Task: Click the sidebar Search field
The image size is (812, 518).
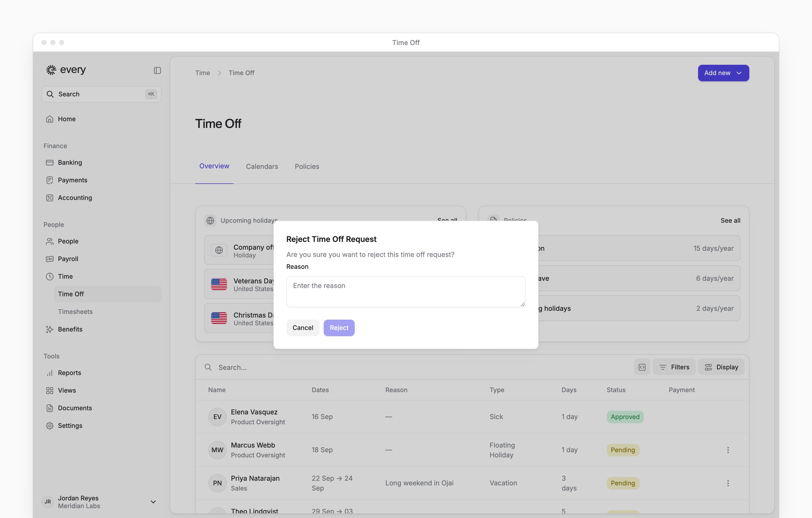Action: (101, 94)
